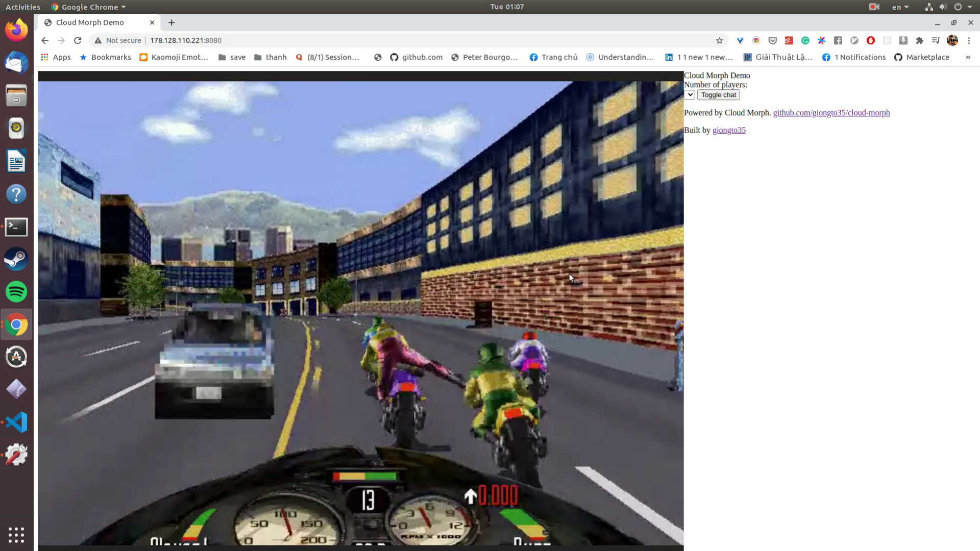The height and width of the screenshot is (551, 980).
Task: Click the Todoist extension icon
Action: click(x=789, y=40)
